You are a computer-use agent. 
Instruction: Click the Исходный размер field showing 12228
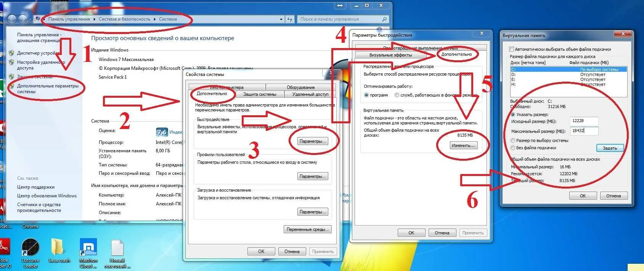pyautogui.click(x=584, y=121)
